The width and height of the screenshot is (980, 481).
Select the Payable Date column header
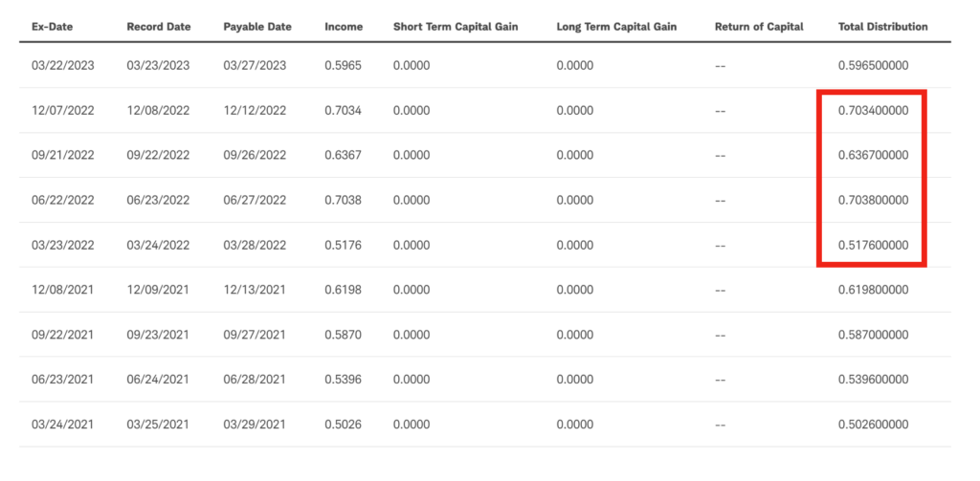(257, 27)
